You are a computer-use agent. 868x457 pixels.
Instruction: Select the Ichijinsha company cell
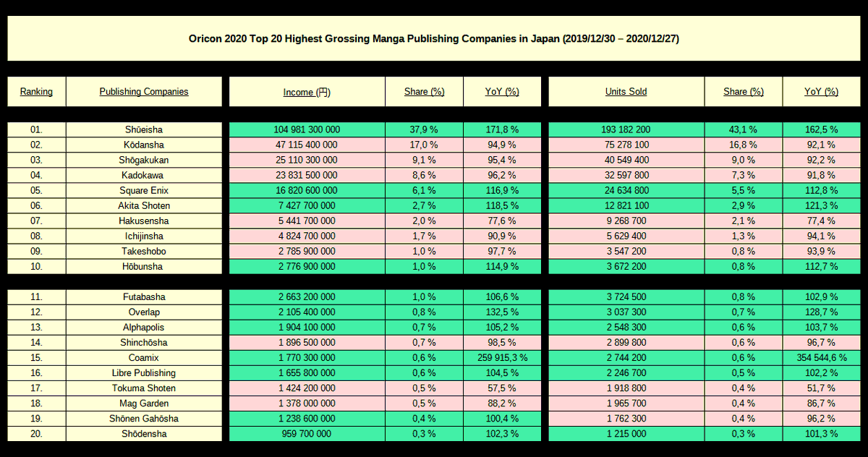click(x=144, y=236)
